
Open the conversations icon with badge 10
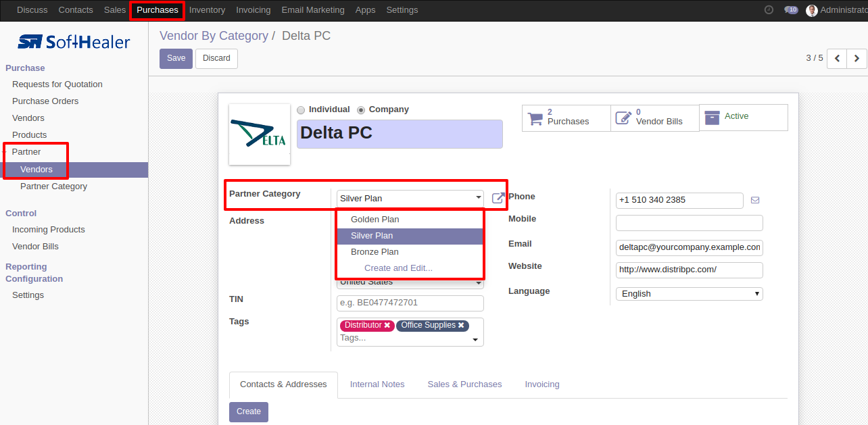[x=791, y=10]
